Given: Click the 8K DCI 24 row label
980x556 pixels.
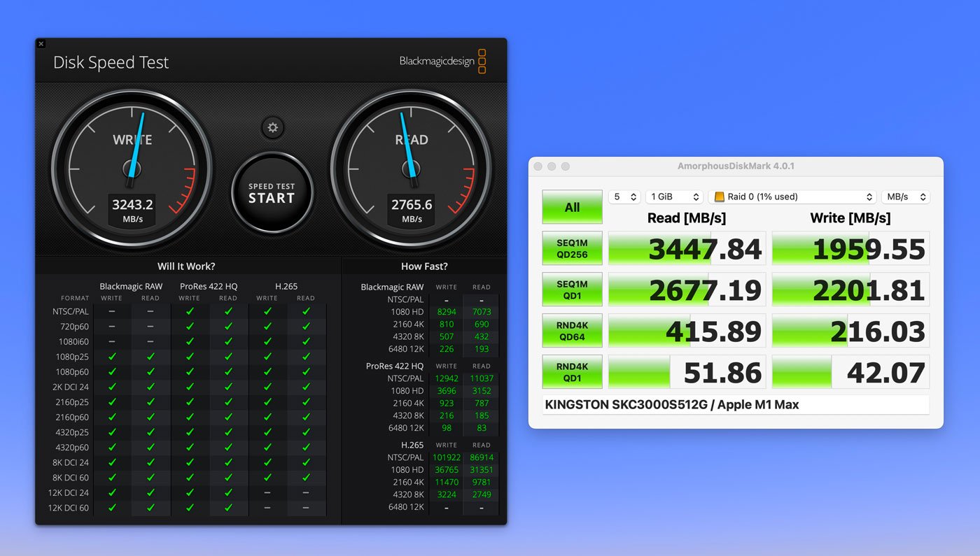Looking at the screenshot, I should (x=69, y=462).
